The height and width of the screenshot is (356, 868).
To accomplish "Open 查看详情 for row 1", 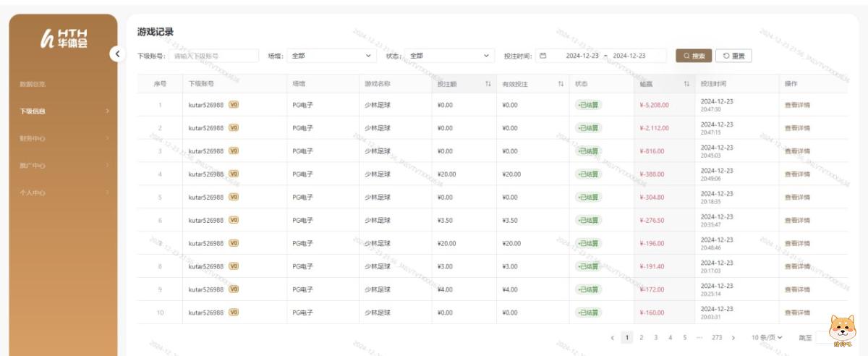I will (797, 105).
